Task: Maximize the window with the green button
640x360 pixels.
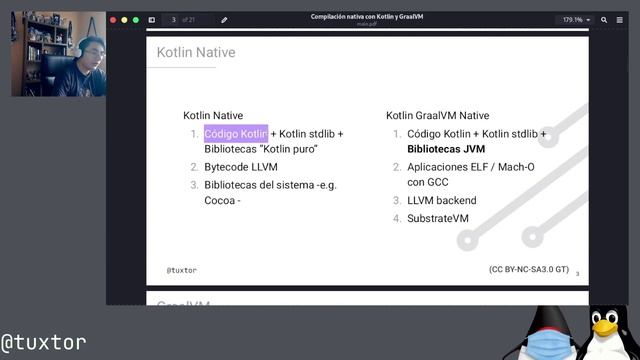Action: click(x=136, y=20)
